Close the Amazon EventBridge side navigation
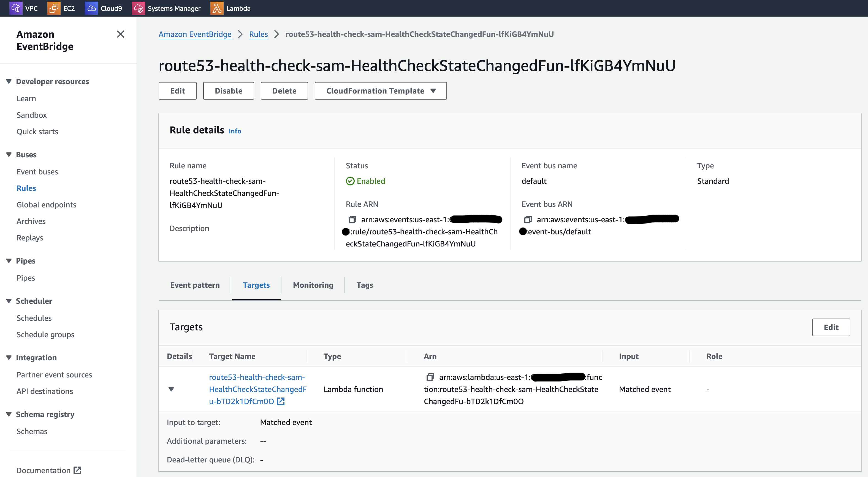Screen dimensions: 868x477 [120, 34]
